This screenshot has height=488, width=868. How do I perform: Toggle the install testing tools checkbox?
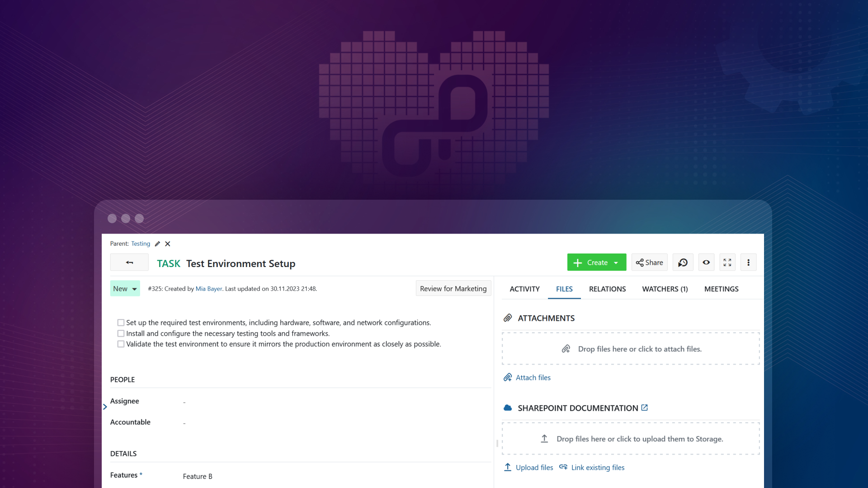[120, 333]
